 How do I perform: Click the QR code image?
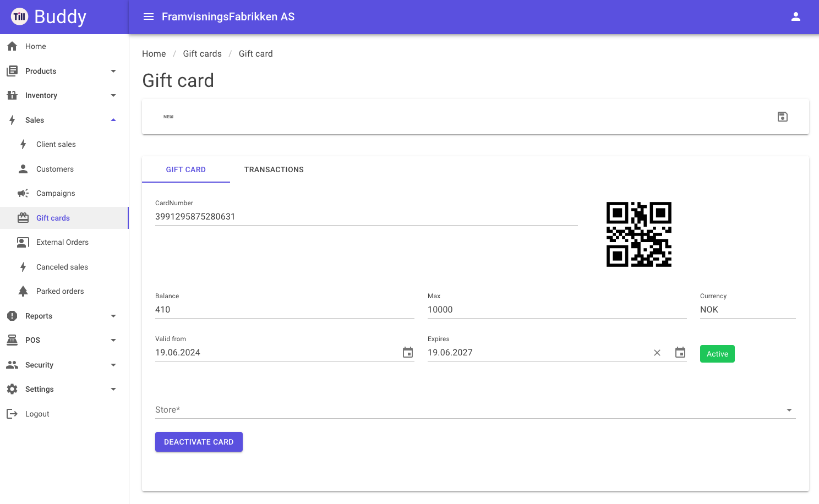coord(639,234)
